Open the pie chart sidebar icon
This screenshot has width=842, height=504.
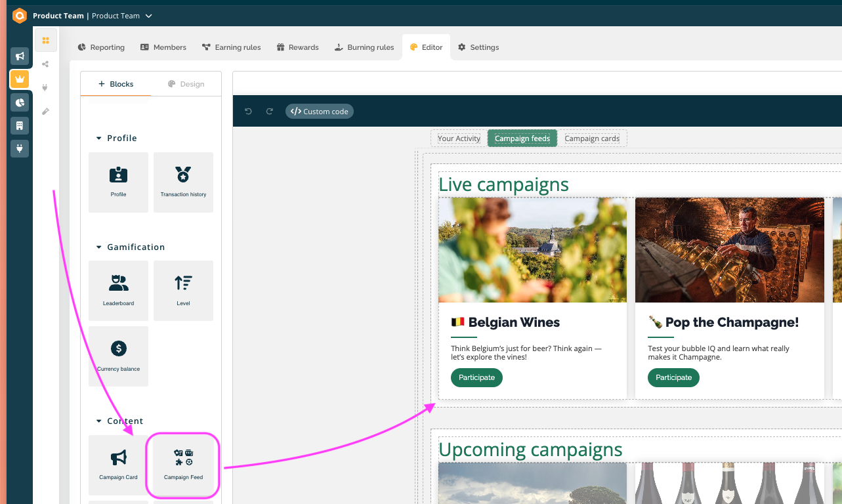coord(20,102)
